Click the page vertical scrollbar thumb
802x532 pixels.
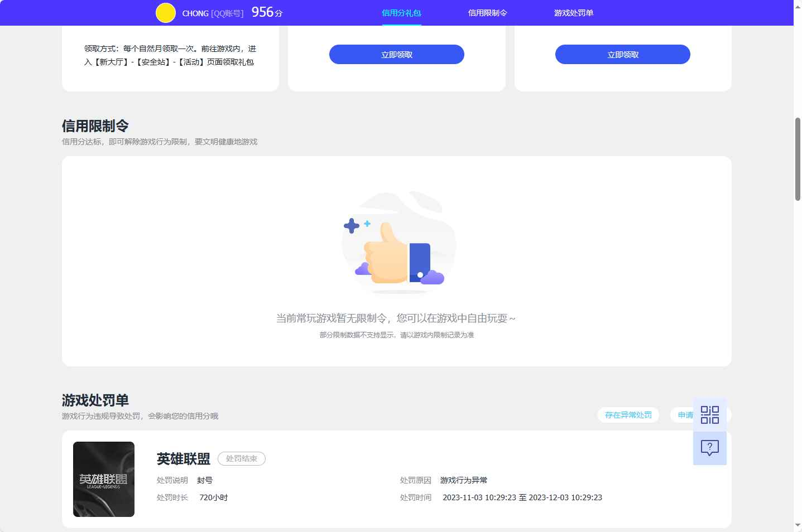coord(798,159)
